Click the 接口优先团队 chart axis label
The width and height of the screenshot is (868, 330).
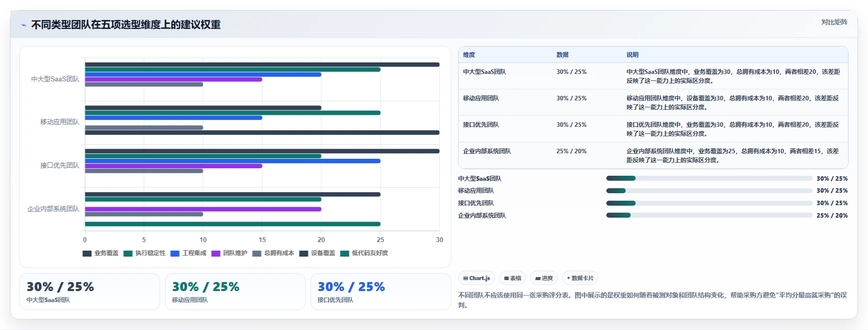(x=60, y=165)
